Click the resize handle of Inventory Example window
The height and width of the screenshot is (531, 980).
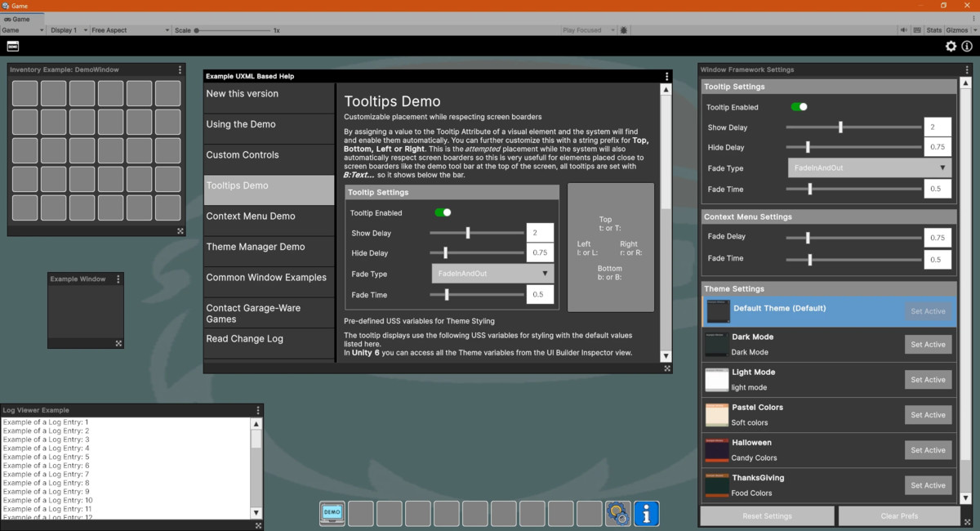pos(180,231)
